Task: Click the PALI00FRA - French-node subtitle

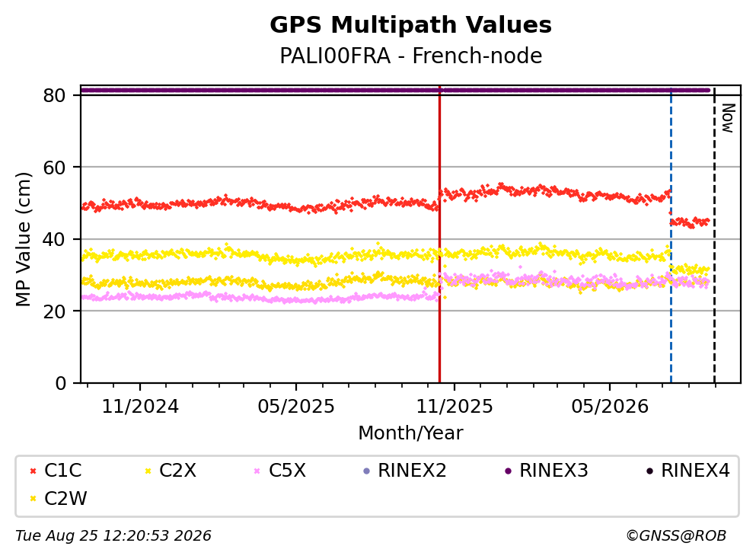Action: [x=411, y=56]
